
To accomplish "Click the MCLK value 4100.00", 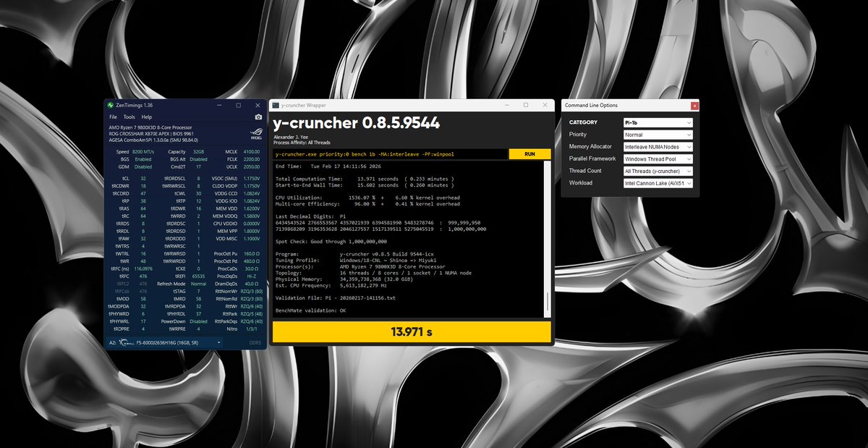I will click(x=250, y=151).
